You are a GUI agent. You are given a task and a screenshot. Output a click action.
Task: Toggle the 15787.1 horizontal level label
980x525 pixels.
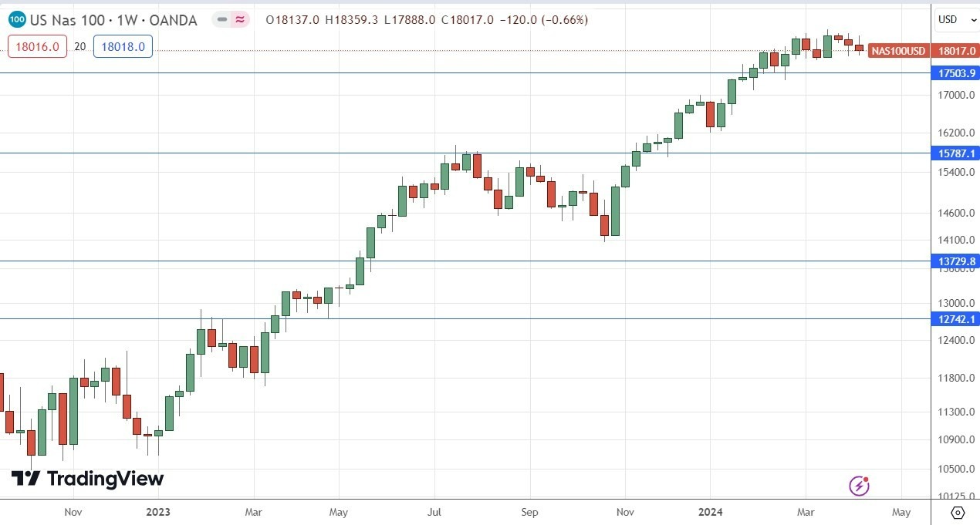click(x=955, y=153)
